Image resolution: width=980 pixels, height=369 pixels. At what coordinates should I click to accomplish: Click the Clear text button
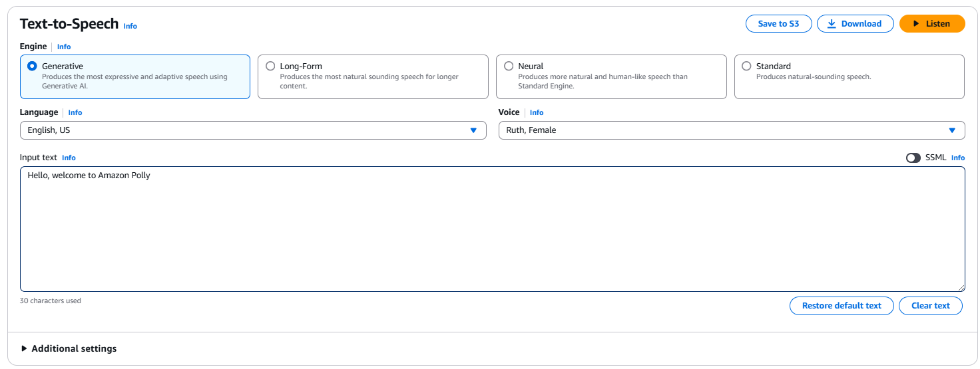point(931,306)
